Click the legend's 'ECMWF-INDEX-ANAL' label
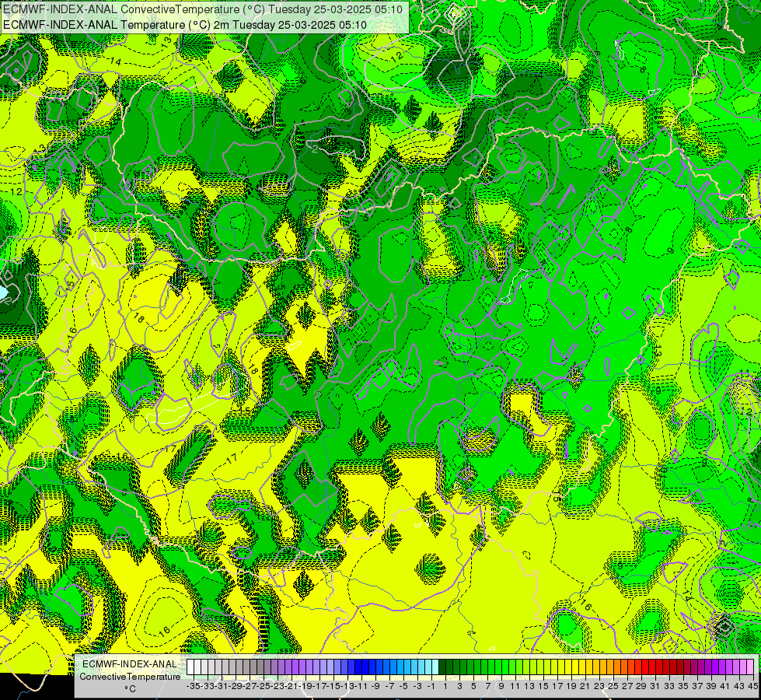 (x=130, y=664)
